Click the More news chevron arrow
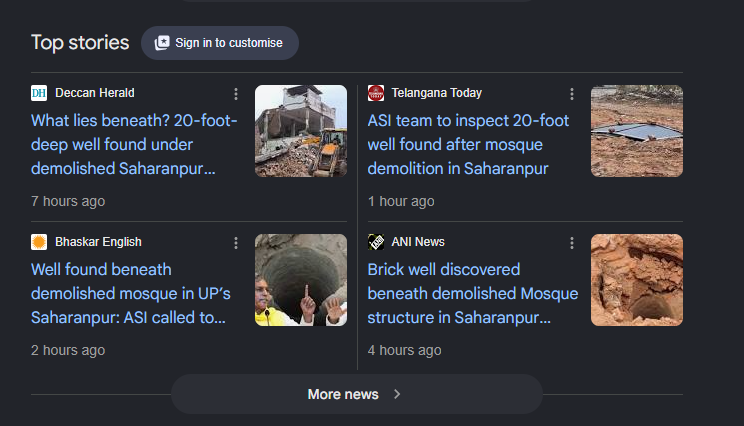This screenshot has height=426, width=744. (x=397, y=394)
